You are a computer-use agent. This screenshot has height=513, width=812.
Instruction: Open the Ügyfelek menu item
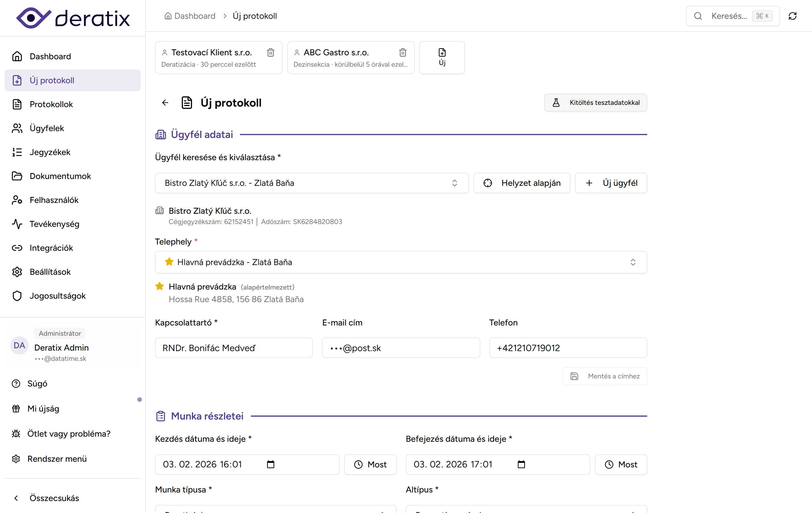(46, 128)
